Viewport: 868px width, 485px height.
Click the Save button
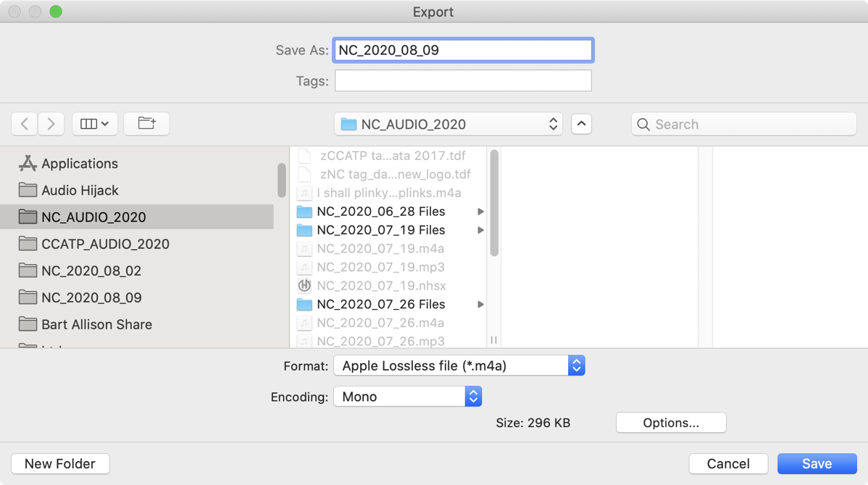click(816, 464)
